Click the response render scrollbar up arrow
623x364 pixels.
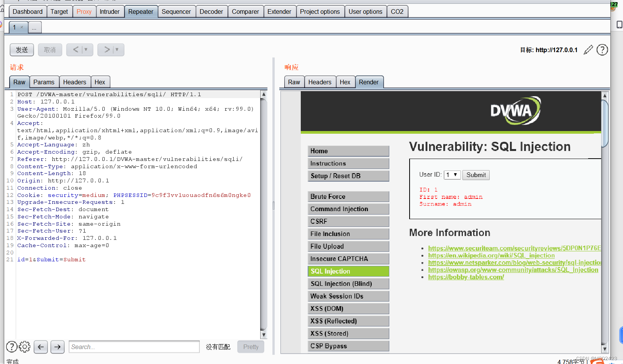(x=605, y=96)
